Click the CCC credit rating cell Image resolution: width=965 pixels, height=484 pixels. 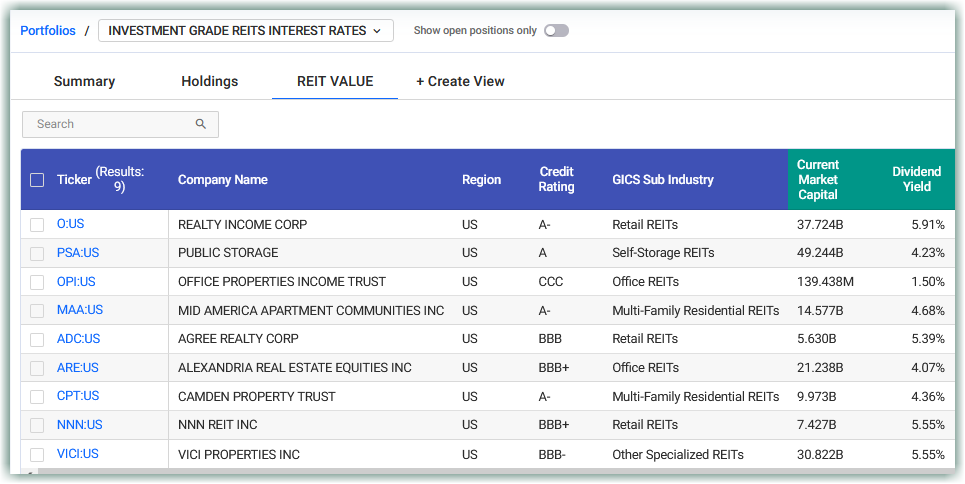click(x=551, y=282)
